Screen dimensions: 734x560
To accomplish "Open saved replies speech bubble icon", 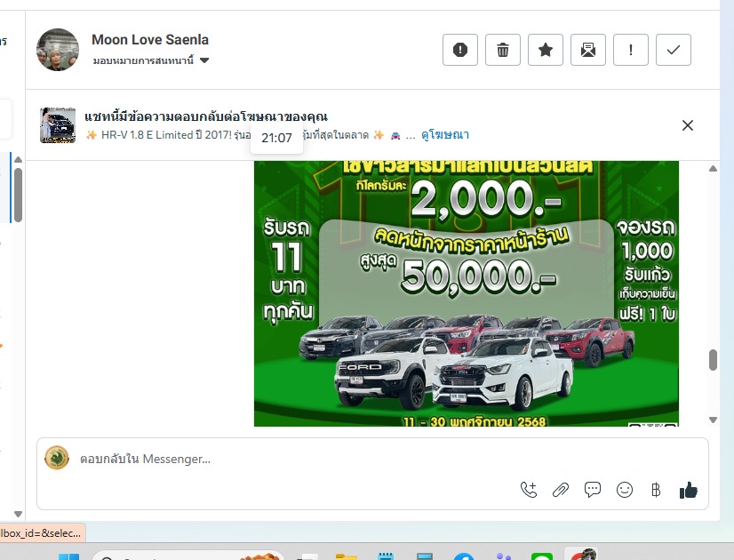I will point(592,490).
